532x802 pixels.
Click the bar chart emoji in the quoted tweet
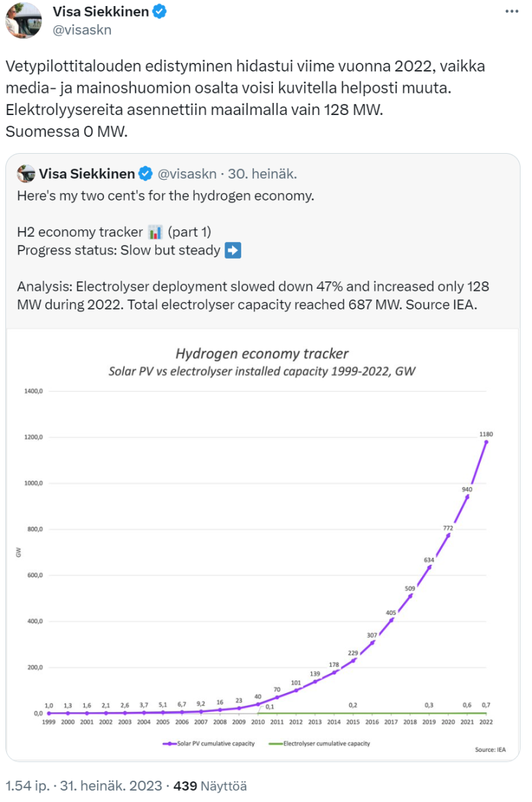[156, 233]
